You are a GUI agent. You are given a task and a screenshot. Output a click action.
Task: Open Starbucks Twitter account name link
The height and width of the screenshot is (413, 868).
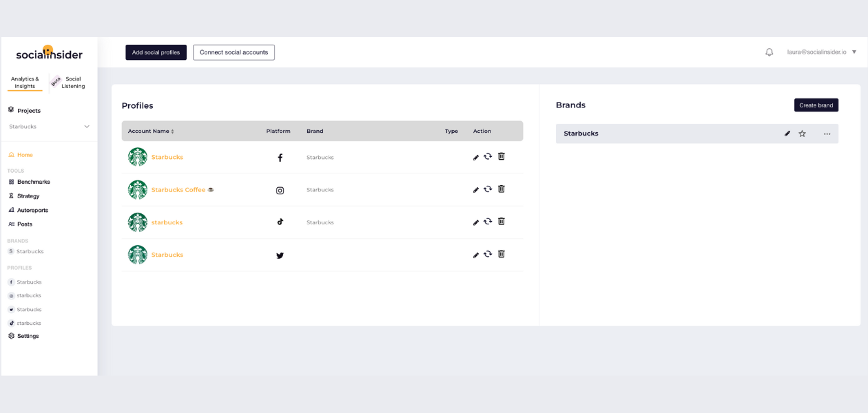point(167,255)
